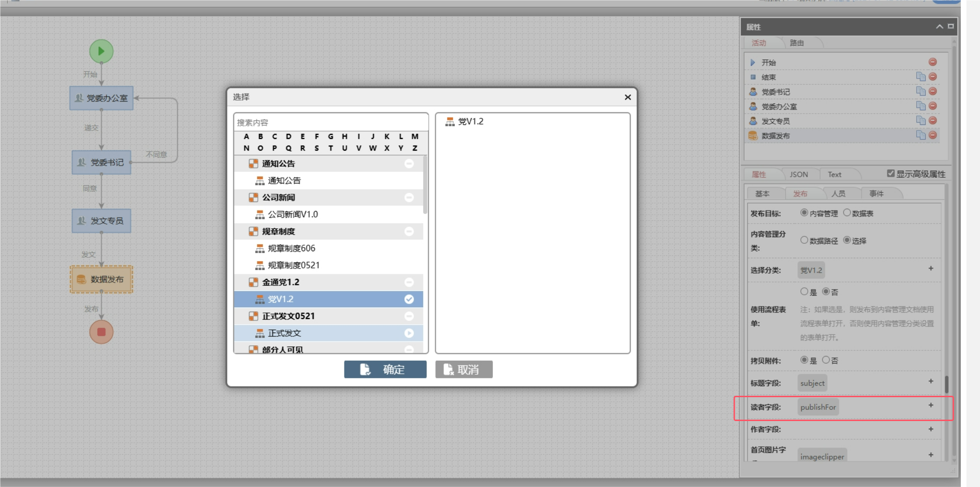The image size is (980, 487).
Task: Select the 党委办公室 node on the canvas
Action: coord(102,98)
